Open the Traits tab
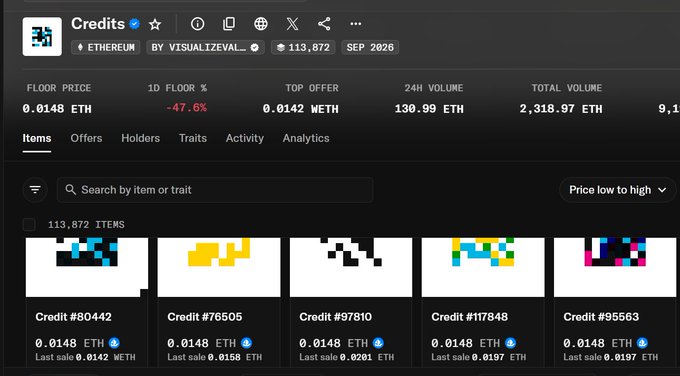This screenshot has width=680, height=376. tap(193, 138)
